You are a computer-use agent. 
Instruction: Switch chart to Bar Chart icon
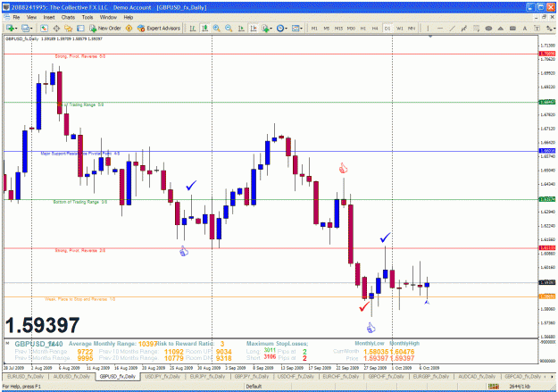point(193,28)
